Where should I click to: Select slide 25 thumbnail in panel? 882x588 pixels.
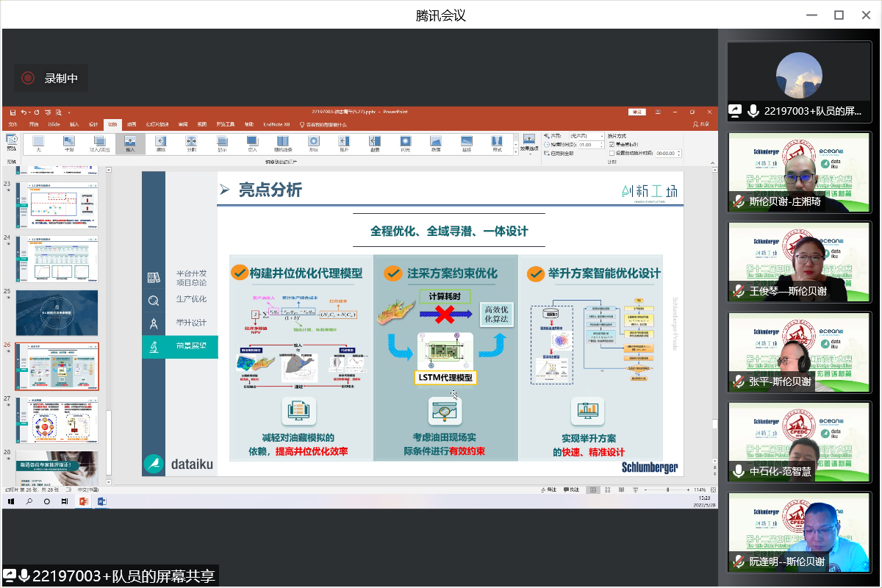point(57,312)
